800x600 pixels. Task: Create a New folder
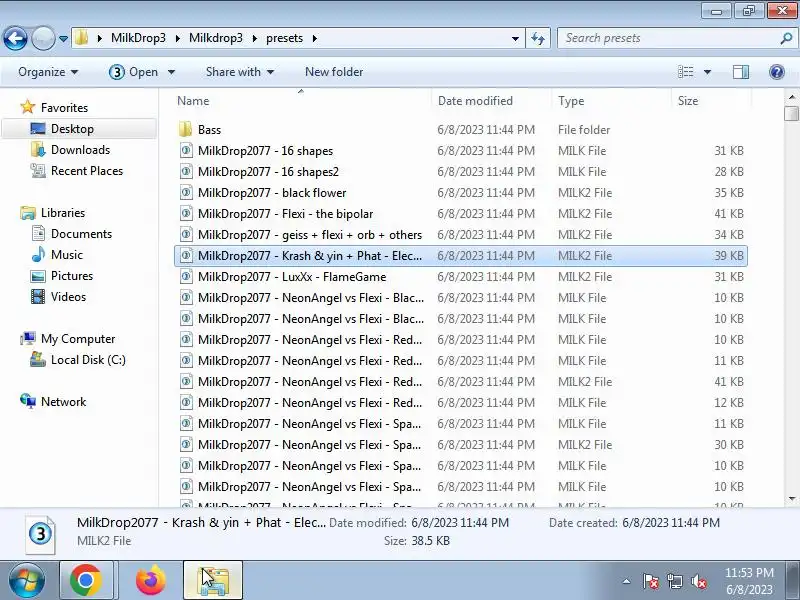click(334, 72)
